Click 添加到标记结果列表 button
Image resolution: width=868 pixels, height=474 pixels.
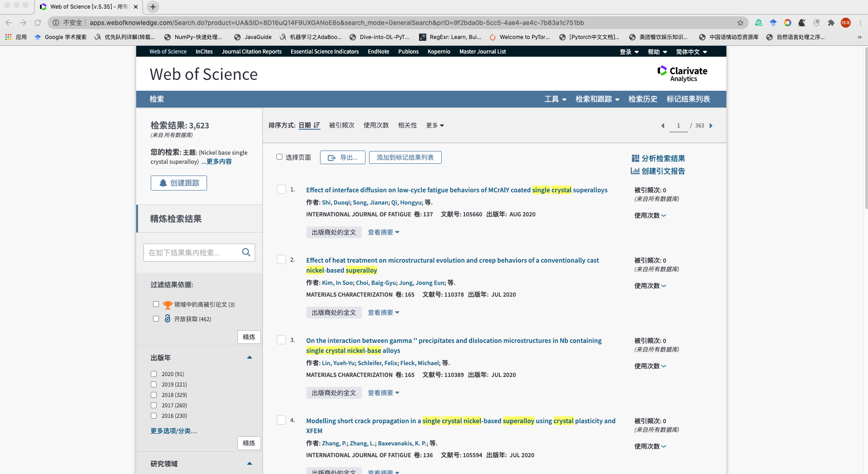pyautogui.click(x=405, y=157)
